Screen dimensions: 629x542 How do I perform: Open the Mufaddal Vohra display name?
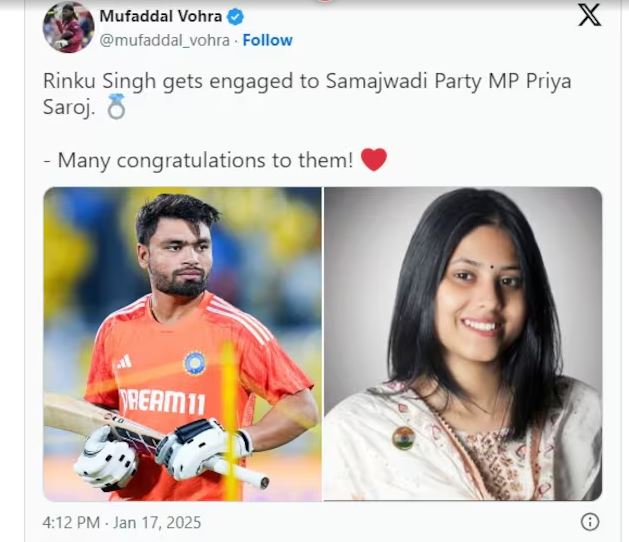click(160, 16)
